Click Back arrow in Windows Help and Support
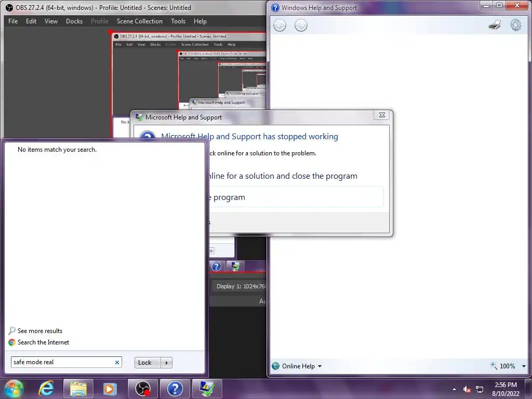The image size is (532, 399). click(x=280, y=25)
